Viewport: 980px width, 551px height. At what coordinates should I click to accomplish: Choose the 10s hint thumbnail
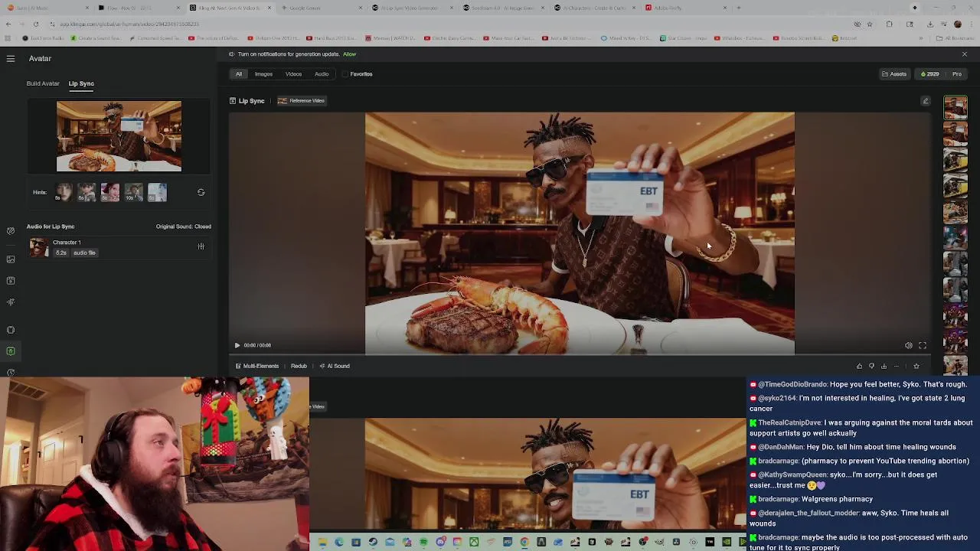click(x=133, y=192)
